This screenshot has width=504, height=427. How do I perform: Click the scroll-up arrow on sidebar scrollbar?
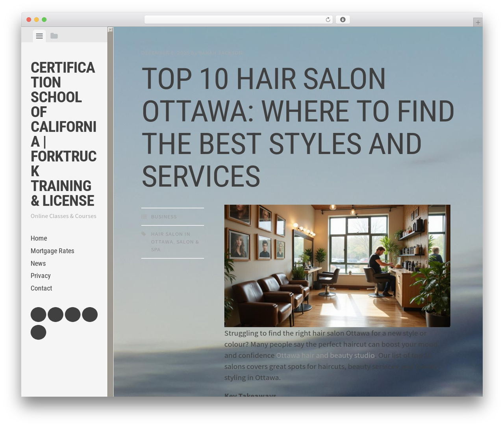coord(110,30)
